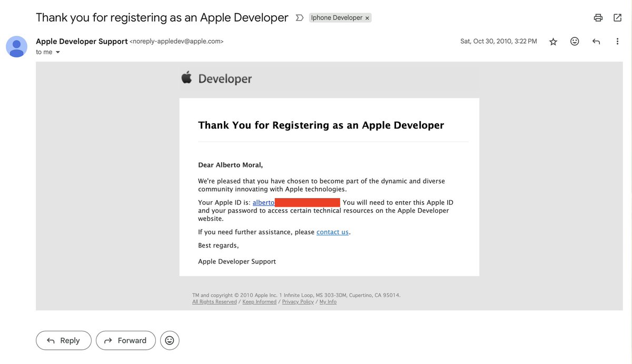
Task: Print this email with the printer icon
Action: pos(598,17)
